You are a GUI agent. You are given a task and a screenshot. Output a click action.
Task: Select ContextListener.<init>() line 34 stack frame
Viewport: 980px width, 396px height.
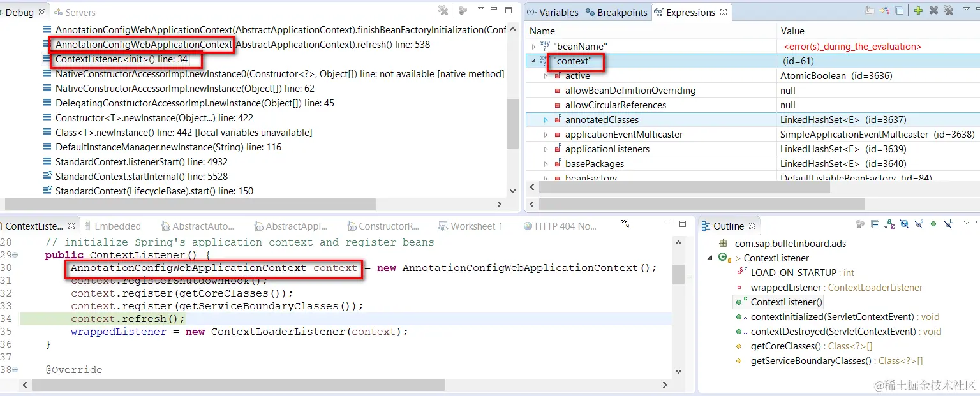(x=121, y=59)
